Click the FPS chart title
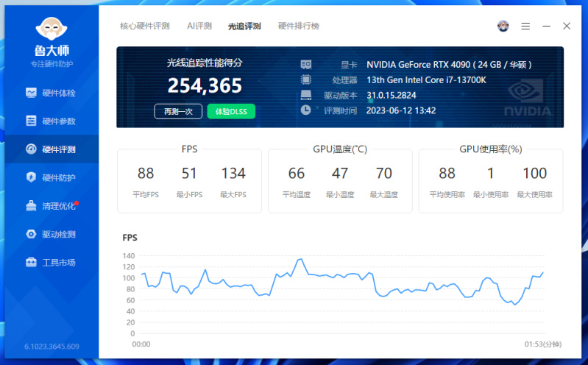The height and width of the screenshot is (365, 588). [x=130, y=238]
